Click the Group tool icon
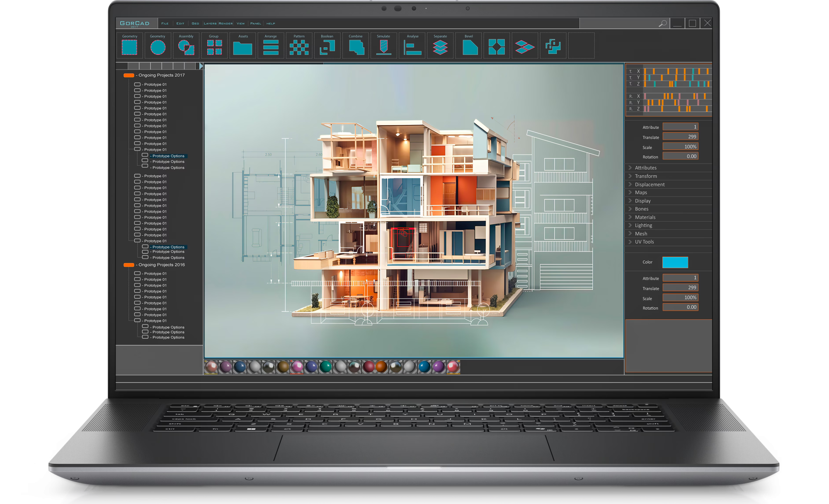829x504 pixels. tap(214, 48)
